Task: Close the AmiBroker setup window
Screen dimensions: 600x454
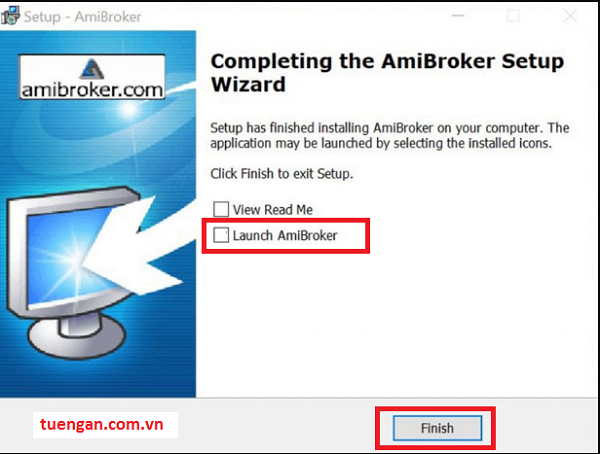Action: pos(570,16)
